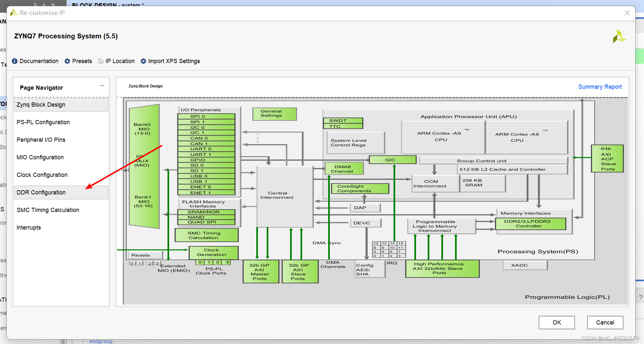Select the SPI 0 peripheral block
Image resolution: width=644 pixels, height=344 pixels.
(206, 116)
